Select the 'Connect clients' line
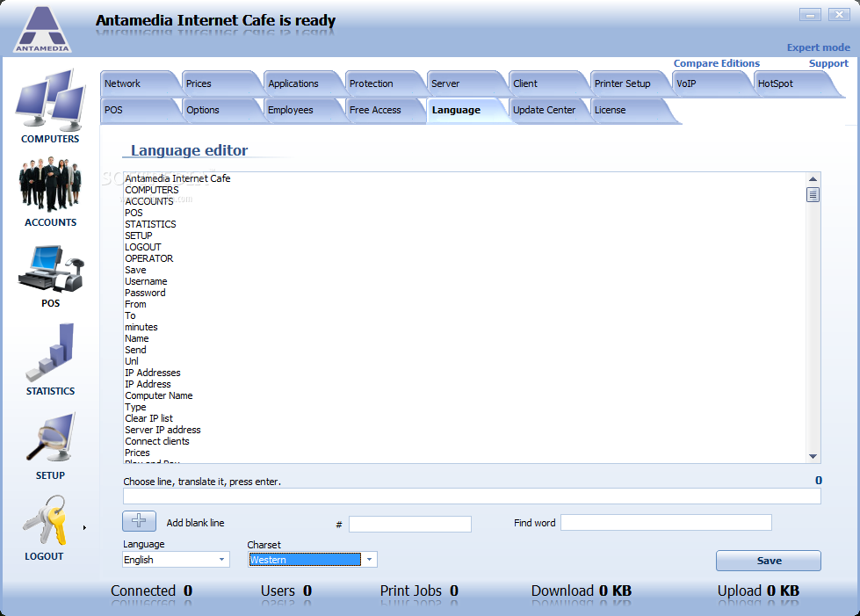The height and width of the screenshot is (616, 860). (157, 441)
